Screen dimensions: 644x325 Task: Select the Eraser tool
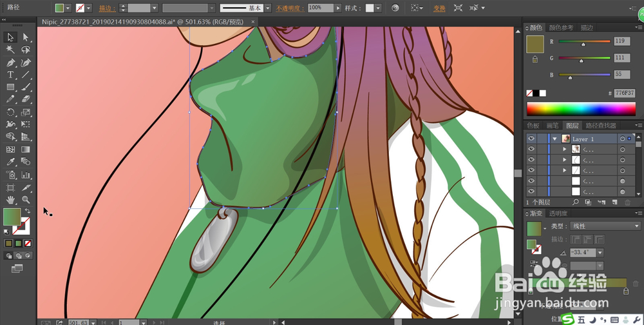(26, 99)
